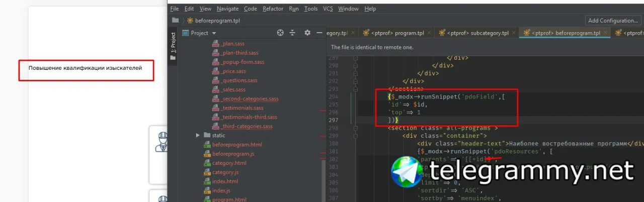
Task: Select _testimonials-third.sass in project tree
Action: 249,117
